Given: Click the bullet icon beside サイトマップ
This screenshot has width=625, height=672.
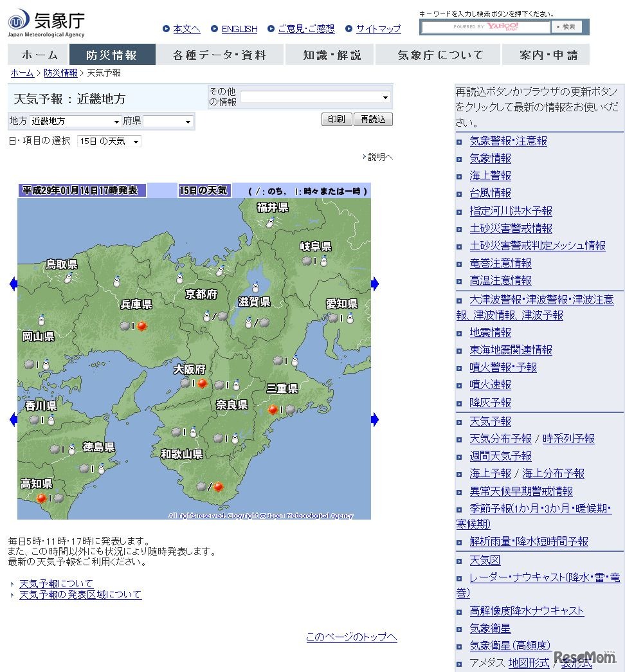Looking at the screenshot, I should coord(349,29).
